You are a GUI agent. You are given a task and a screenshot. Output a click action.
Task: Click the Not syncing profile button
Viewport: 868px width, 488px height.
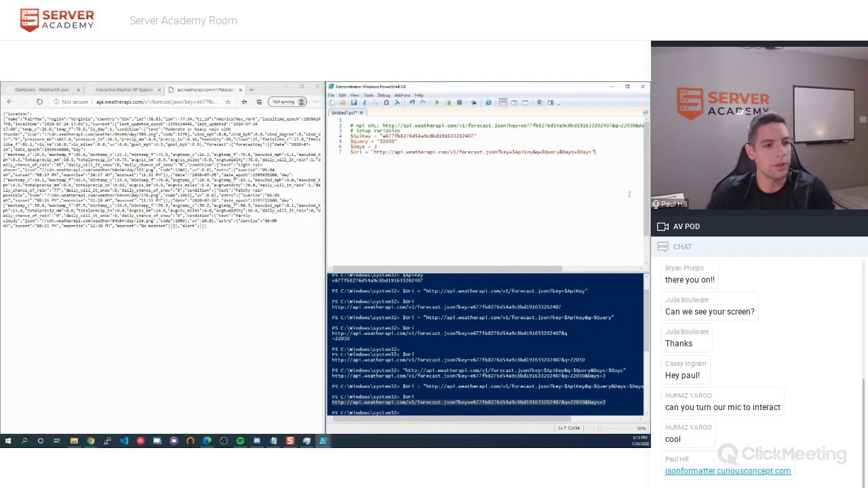(x=288, y=102)
